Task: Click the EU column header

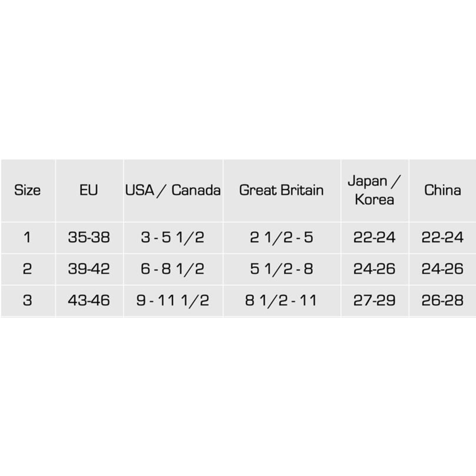Action: pyautogui.click(x=89, y=190)
